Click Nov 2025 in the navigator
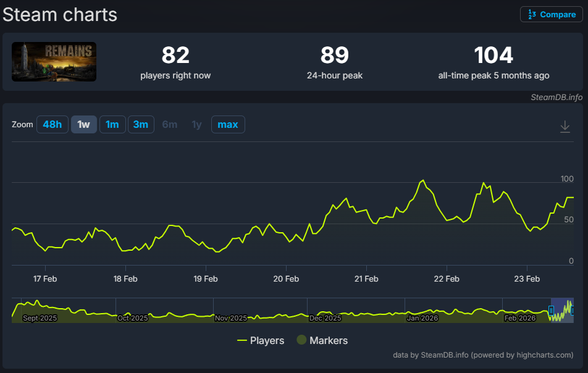The width and height of the screenshot is (588, 373). point(231,318)
